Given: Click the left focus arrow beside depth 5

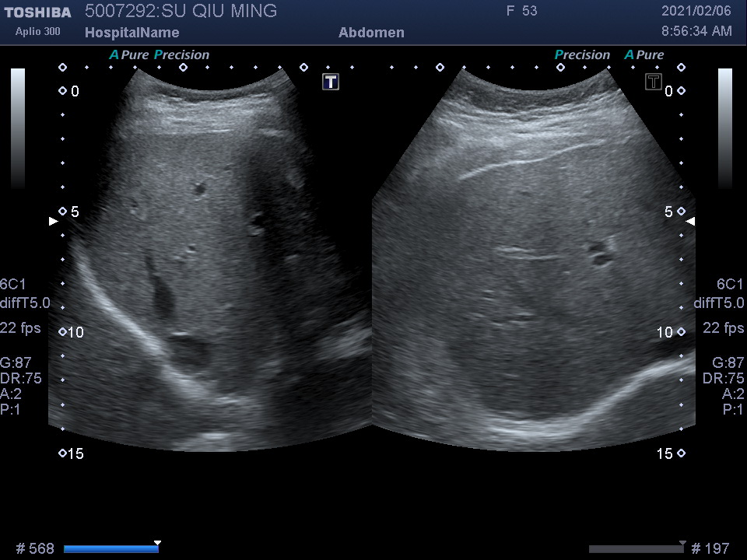Looking at the screenshot, I should [x=54, y=221].
